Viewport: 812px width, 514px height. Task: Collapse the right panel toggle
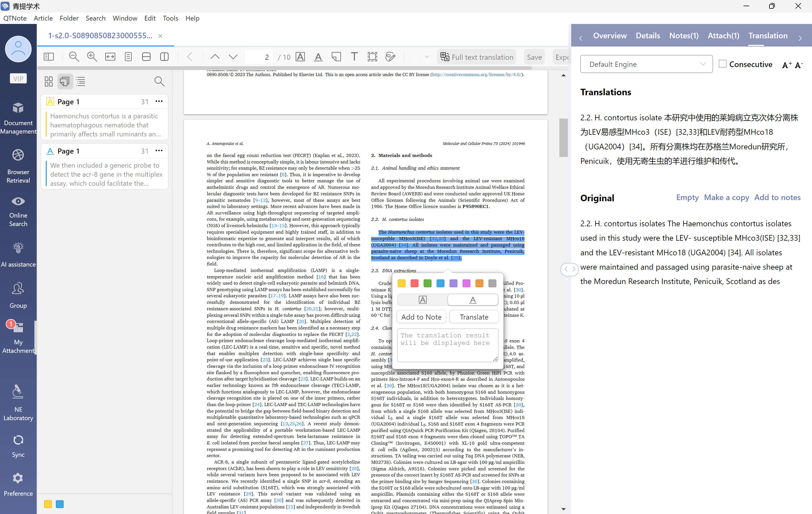(x=570, y=269)
